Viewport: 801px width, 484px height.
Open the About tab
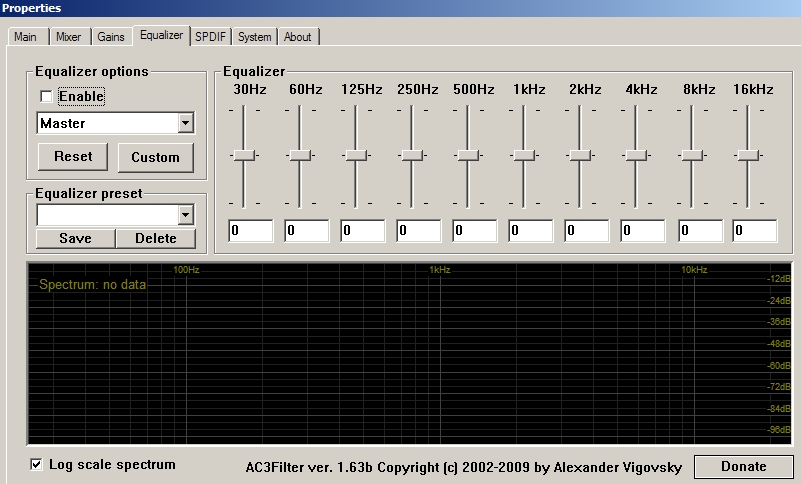pos(298,37)
